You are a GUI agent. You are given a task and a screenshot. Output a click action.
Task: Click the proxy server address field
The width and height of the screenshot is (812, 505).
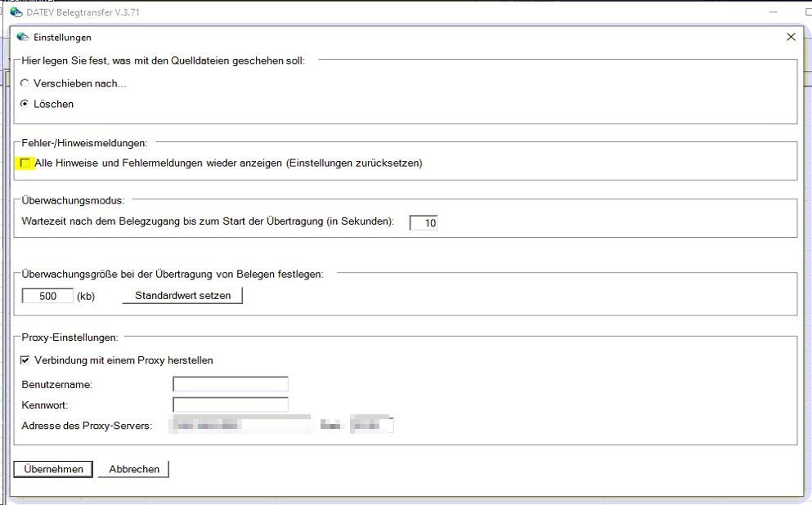241,425
